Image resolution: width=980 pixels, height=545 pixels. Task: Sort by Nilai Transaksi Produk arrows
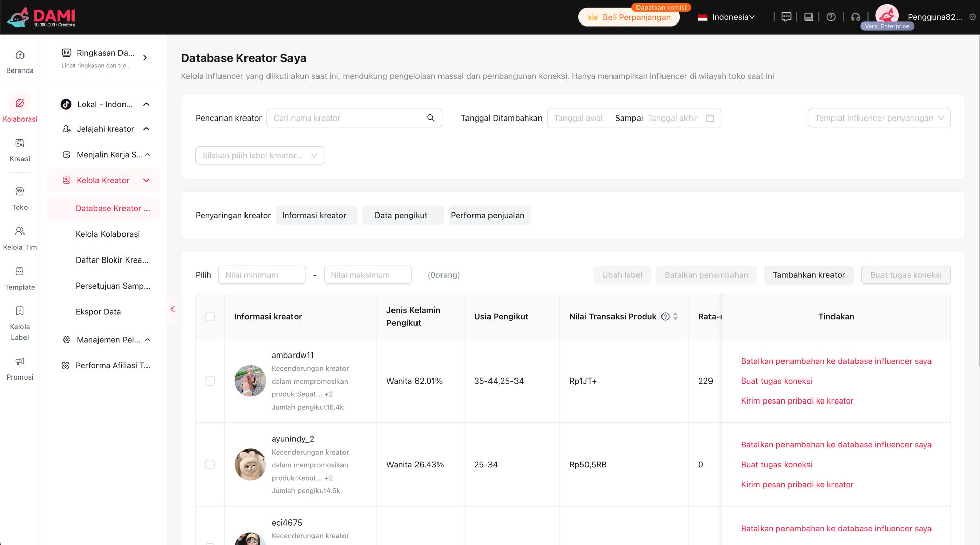(x=675, y=316)
